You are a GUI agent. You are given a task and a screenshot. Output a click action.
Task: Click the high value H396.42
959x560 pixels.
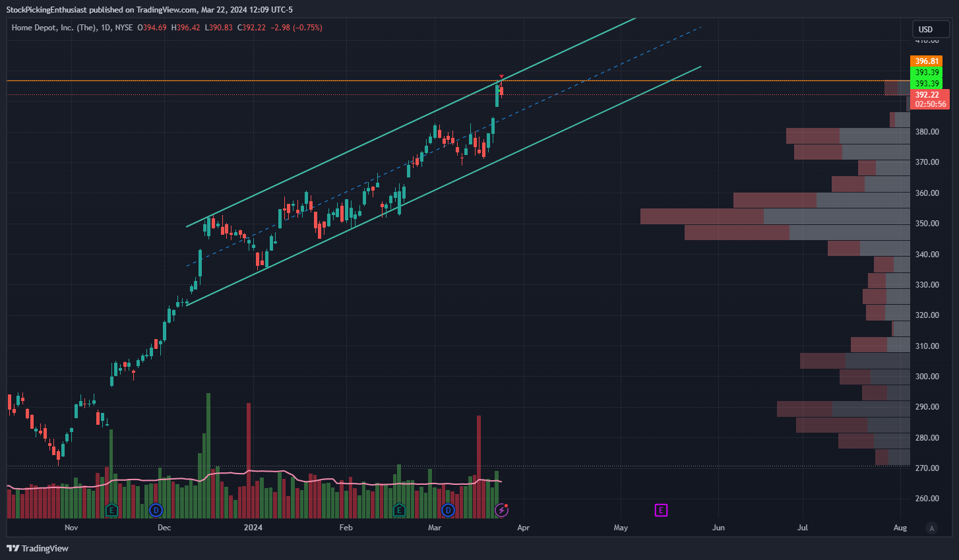click(x=185, y=28)
